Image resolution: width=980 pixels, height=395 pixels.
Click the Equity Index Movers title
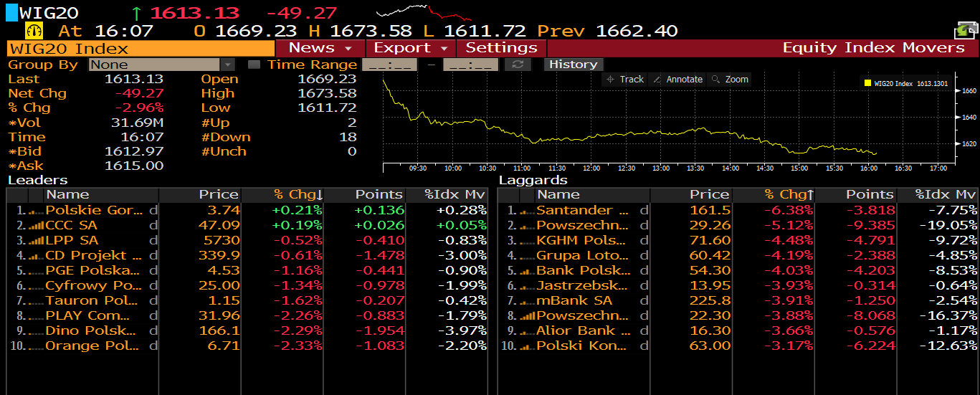[x=874, y=48]
